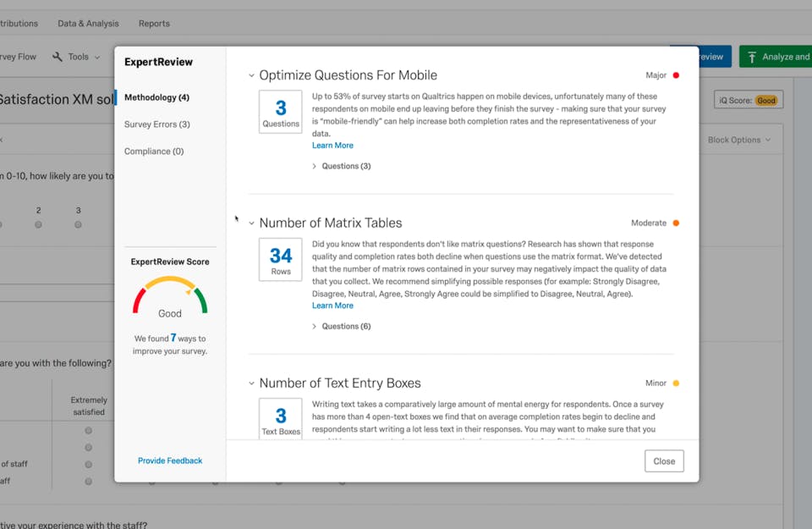Viewport: 812px width, 529px height.
Task: Click the Tools wrench icon
Action: tap(58, 57)
